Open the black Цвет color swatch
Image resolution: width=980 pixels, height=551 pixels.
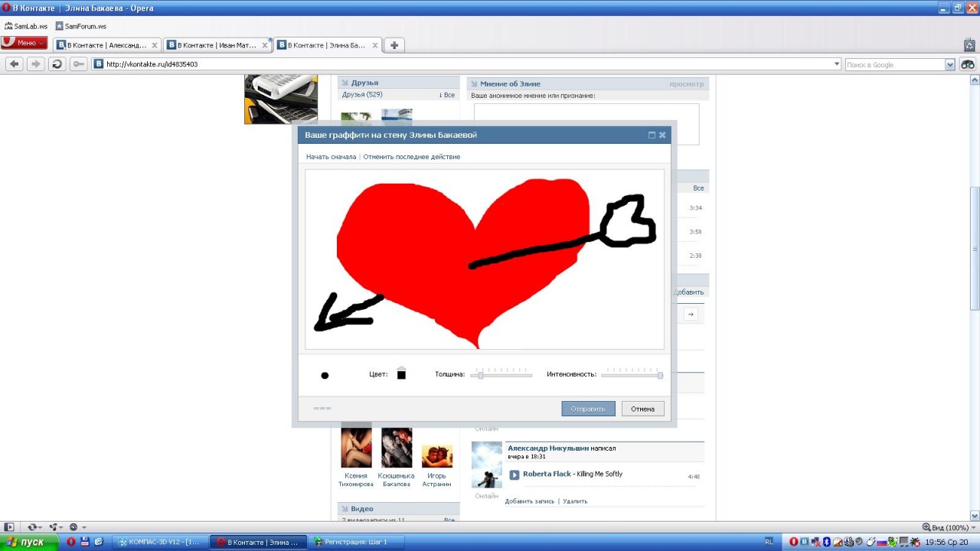[x=401, y=375]
